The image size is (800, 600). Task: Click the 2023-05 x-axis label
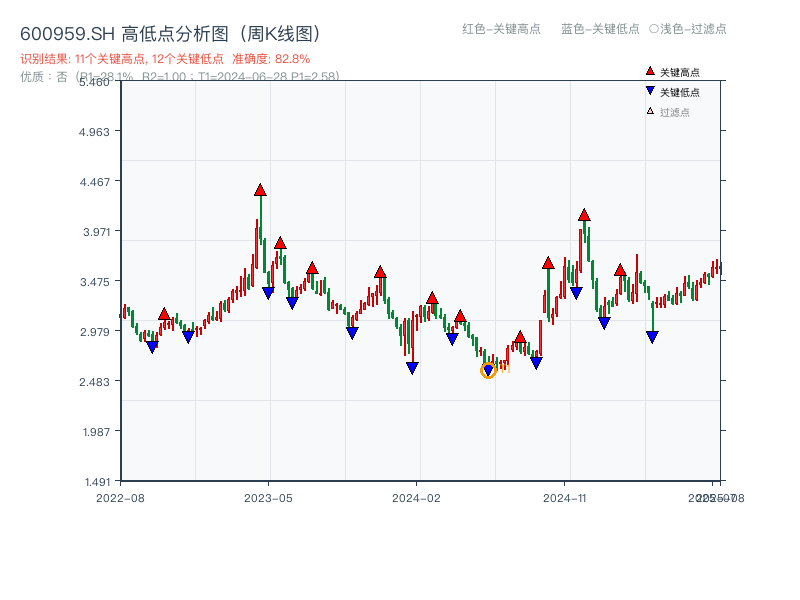(268, 498)
